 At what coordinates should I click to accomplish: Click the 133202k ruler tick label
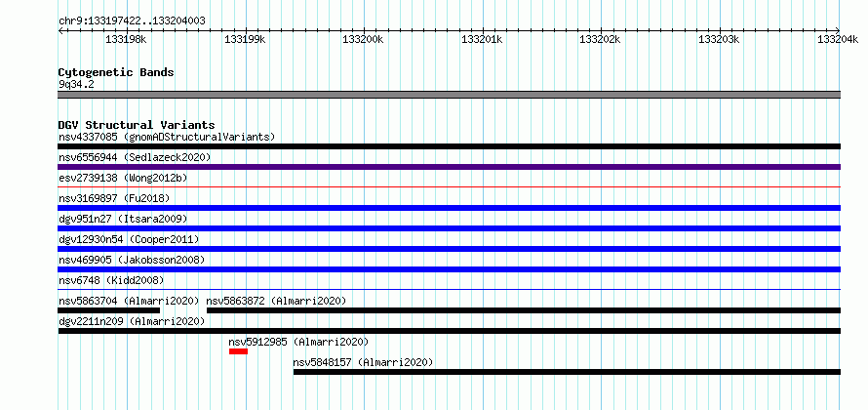coord(601,39)
